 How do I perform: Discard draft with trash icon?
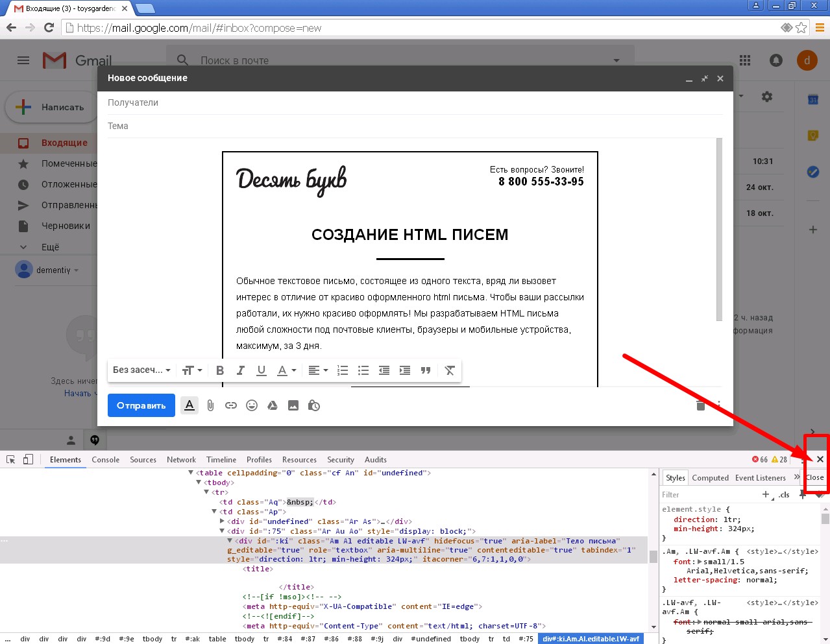700,405
